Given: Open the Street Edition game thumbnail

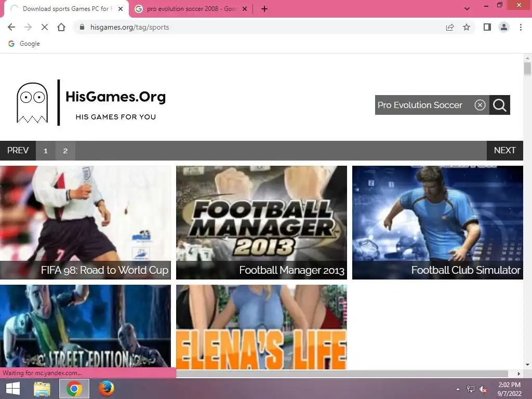Looking at the screenshot, I should point(85,326).
